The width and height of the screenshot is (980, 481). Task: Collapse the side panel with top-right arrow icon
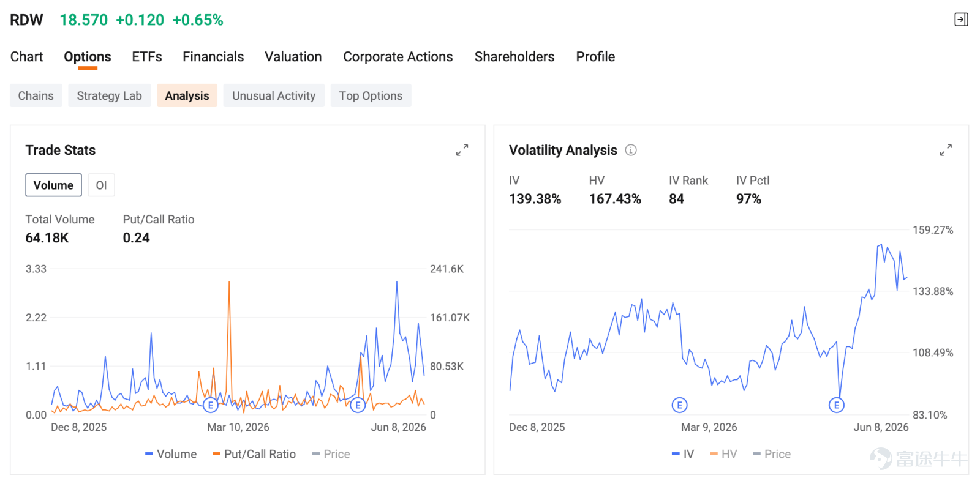pos(962,20)
